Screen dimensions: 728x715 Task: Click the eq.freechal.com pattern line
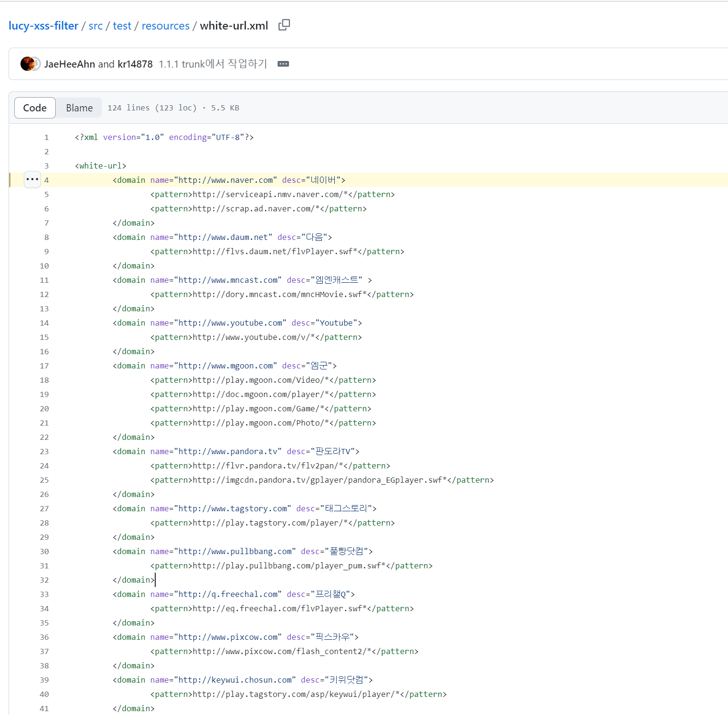[x=282, y=608]
